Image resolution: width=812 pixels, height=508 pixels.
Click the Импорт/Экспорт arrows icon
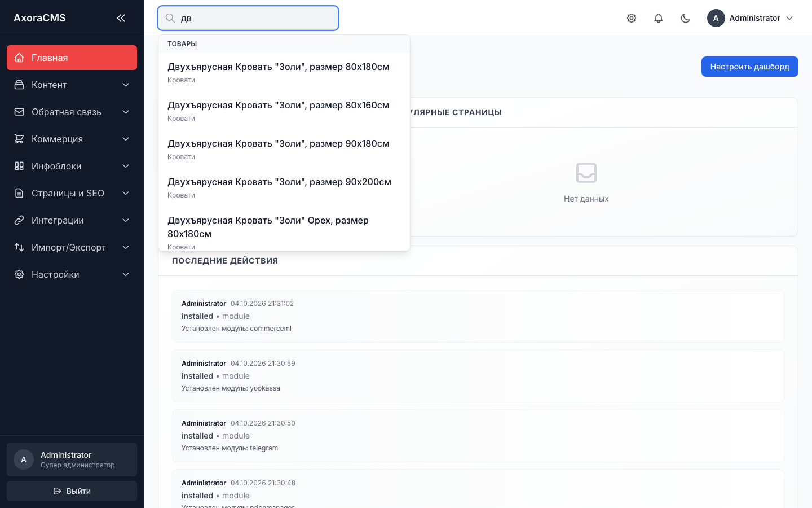(x=19, y=247)
